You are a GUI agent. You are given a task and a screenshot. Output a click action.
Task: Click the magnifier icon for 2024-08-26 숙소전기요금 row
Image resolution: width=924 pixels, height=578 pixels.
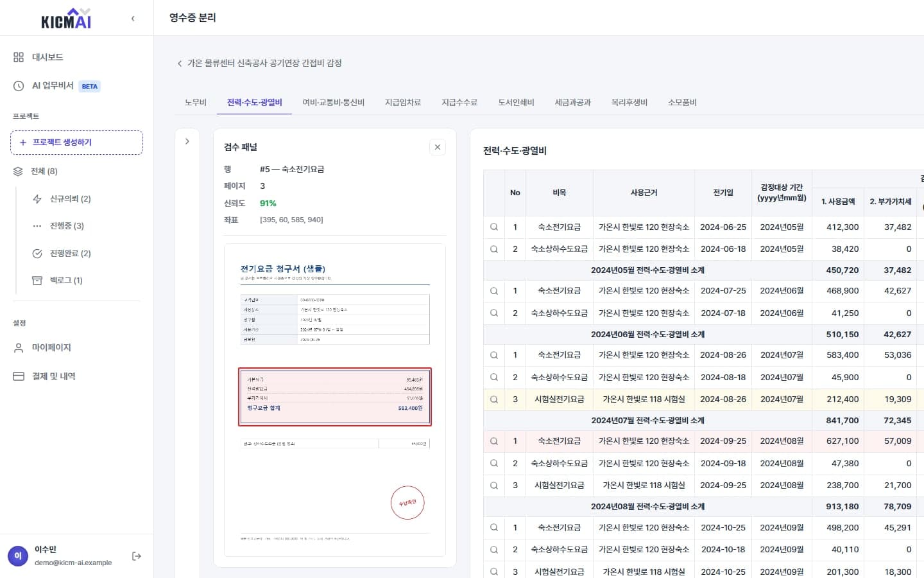click(x=494, y=355)
